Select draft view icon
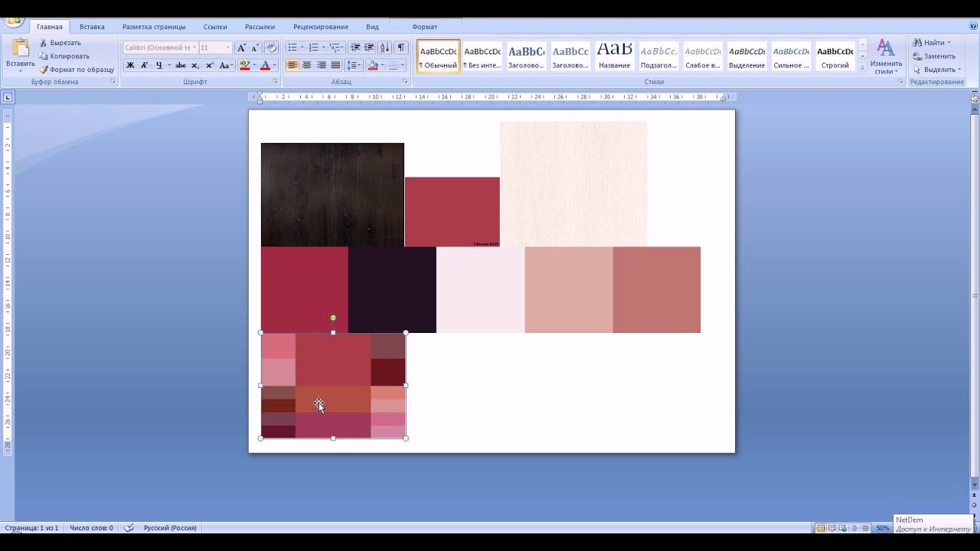 864,528
